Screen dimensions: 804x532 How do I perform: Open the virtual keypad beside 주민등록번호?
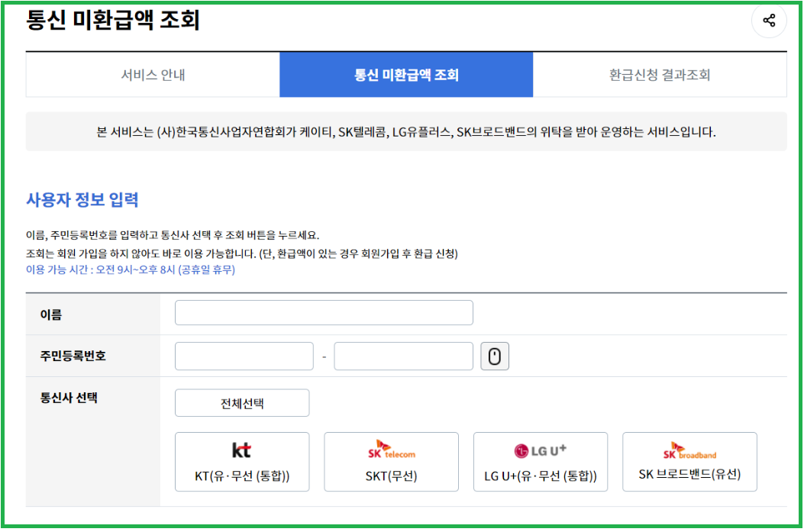[494, 356]
